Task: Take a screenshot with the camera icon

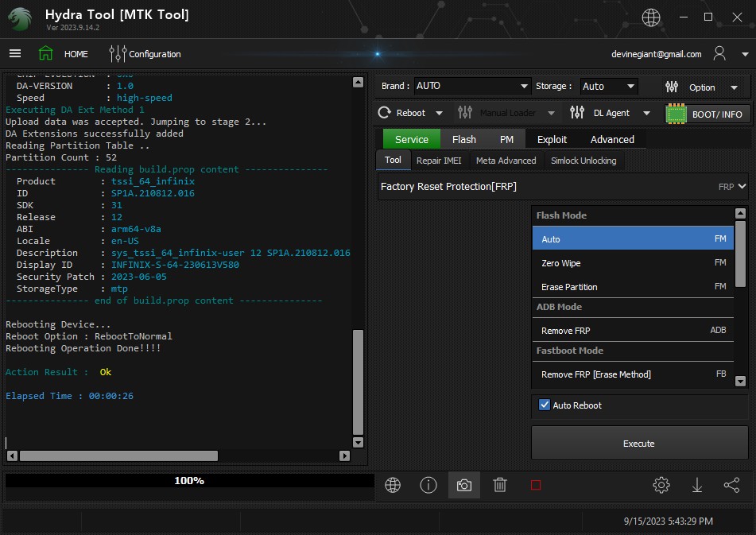Action: (x=463, y=485)
